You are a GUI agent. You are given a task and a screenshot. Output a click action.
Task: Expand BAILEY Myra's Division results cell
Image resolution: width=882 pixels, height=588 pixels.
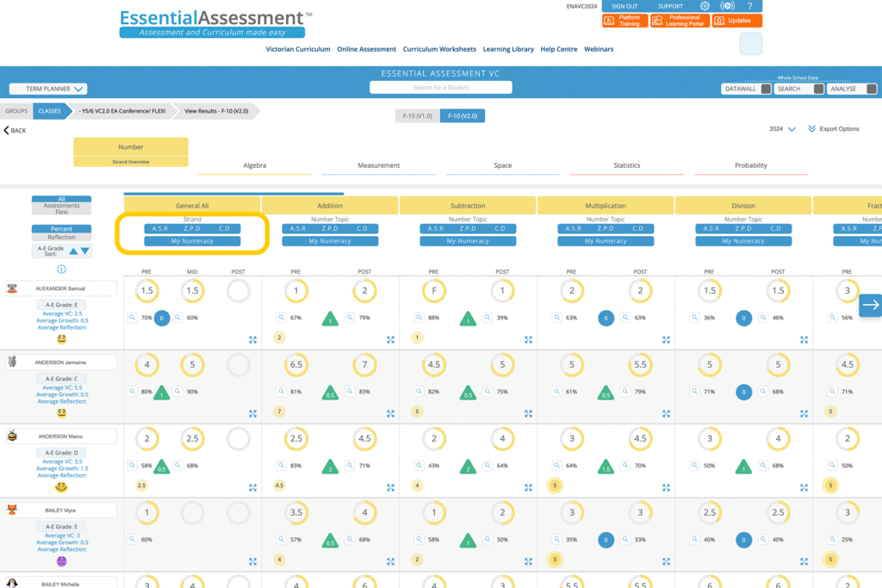tap(804, 561)
